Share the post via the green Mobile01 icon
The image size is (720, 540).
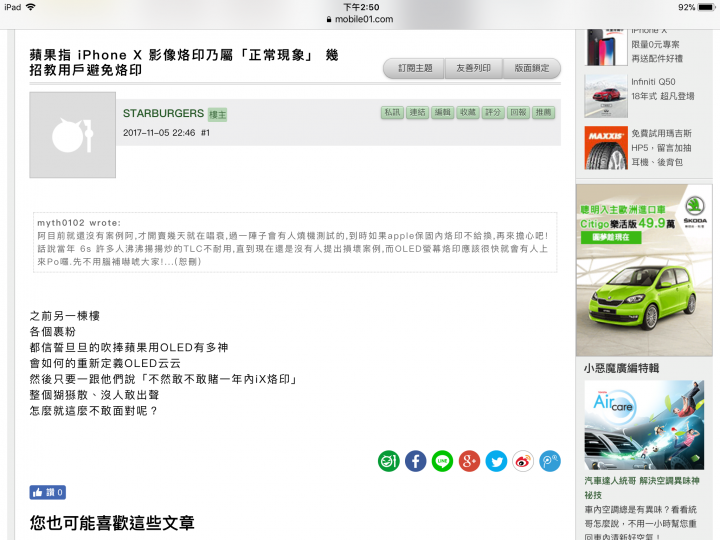click(x=388, y=461)
